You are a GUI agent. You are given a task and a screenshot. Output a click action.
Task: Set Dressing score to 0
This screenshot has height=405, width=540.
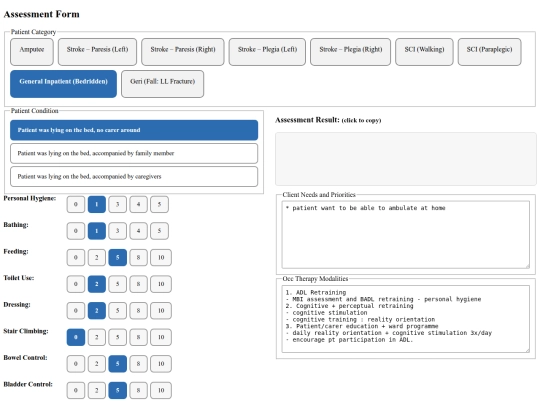(76, 311)
